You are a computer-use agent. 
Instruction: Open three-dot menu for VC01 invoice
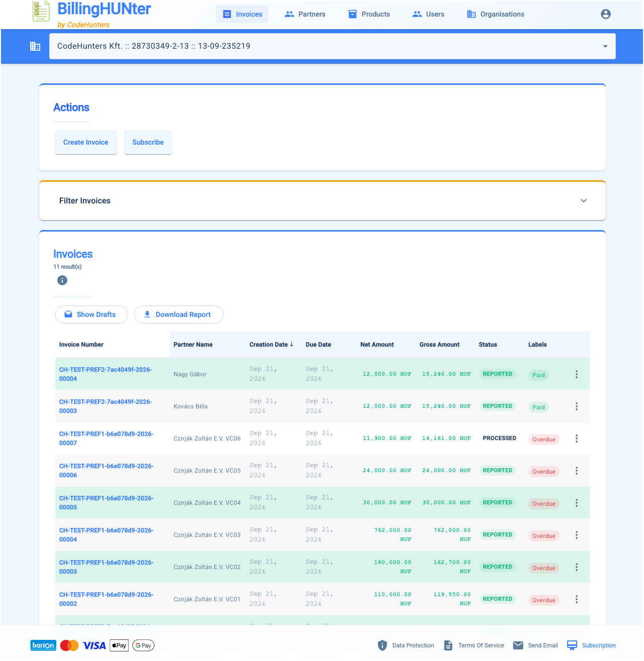[x=577, y=599]
